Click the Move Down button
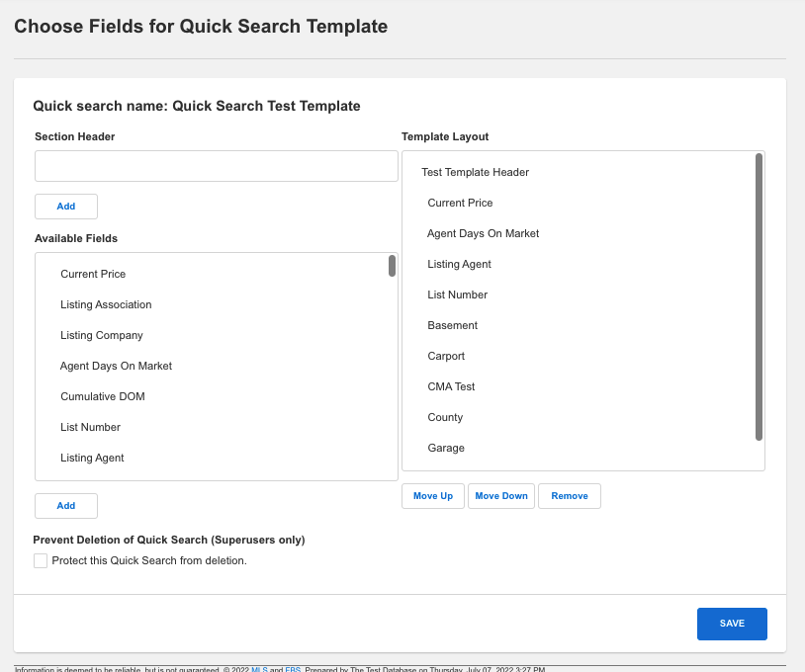 500,495
